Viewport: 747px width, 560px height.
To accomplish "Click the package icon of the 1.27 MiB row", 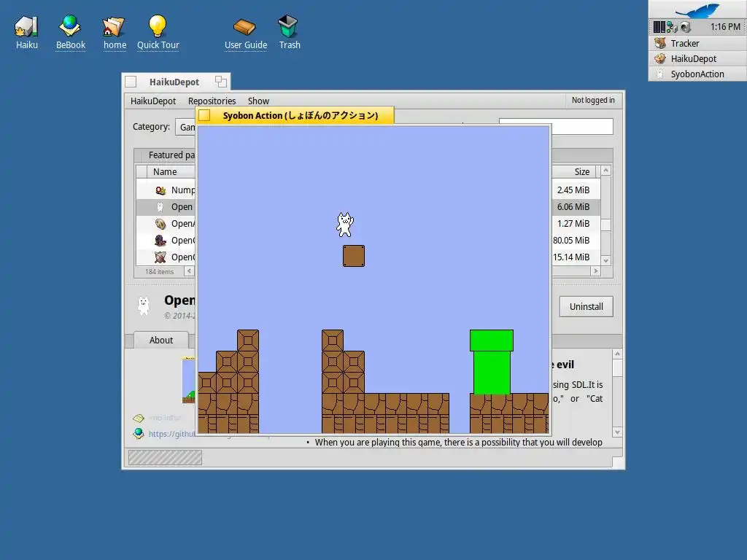I will [x=160, y=223].
